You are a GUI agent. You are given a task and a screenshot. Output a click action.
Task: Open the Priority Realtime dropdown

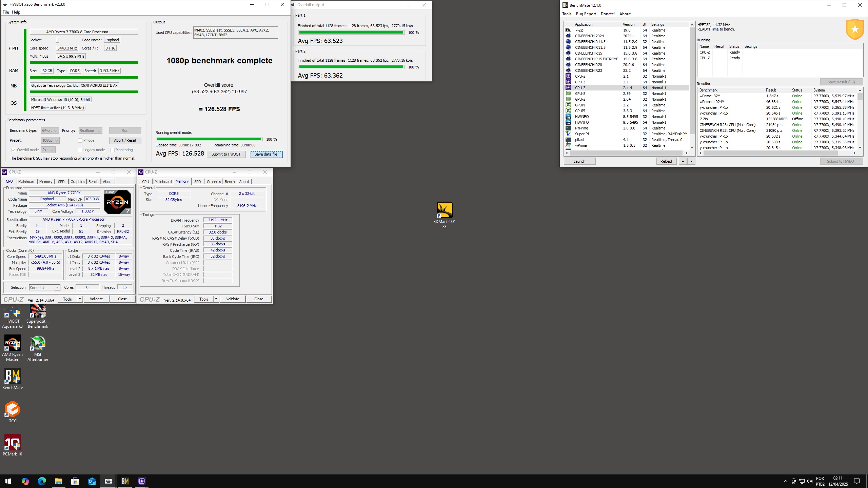pos(90,130)
